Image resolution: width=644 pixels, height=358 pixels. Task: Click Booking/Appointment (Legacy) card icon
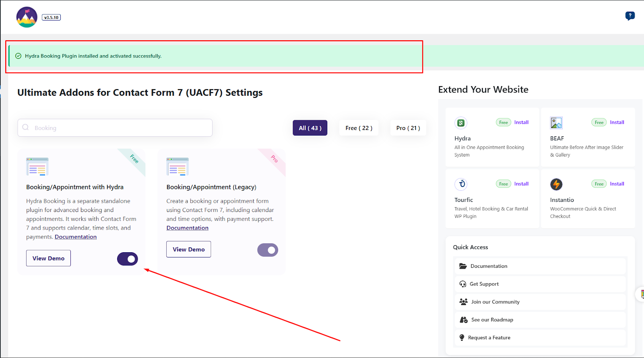click(x=178, y=167)
